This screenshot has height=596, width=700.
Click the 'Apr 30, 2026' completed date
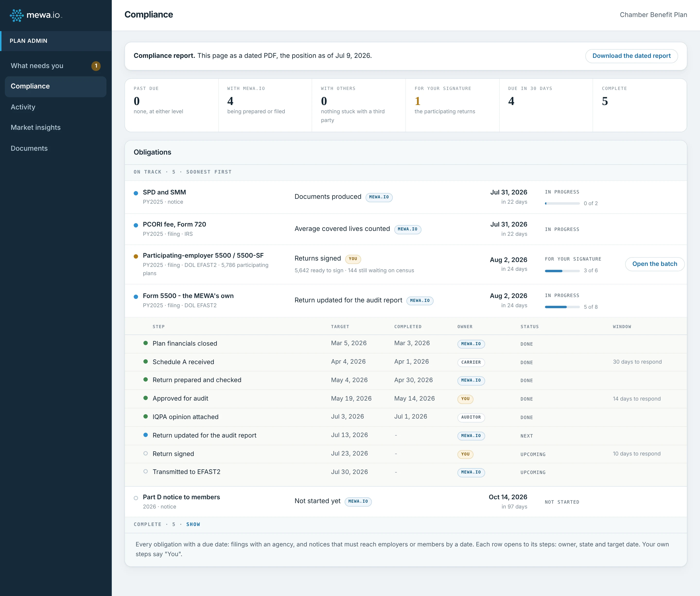pyautogui.click(x=413, y=380)
